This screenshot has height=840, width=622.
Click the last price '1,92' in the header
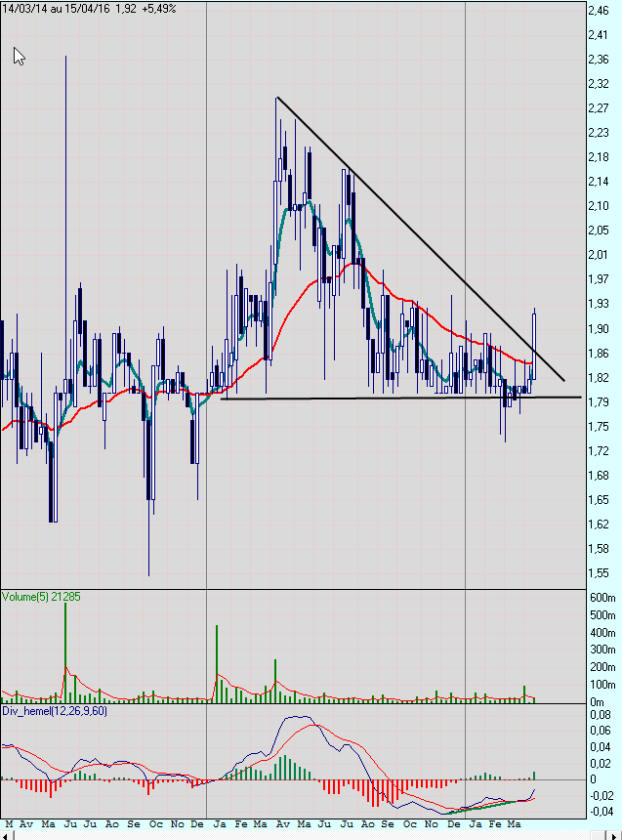pos(126,9)
